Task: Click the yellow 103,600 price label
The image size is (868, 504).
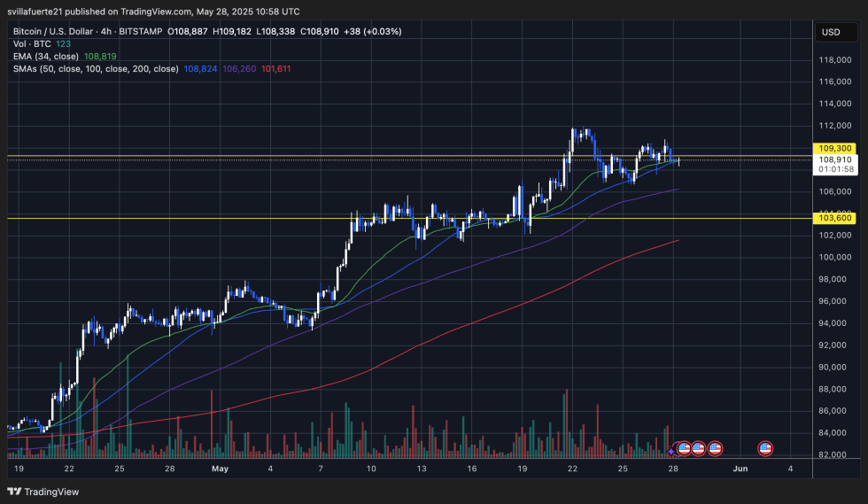Action: point(835,218)
